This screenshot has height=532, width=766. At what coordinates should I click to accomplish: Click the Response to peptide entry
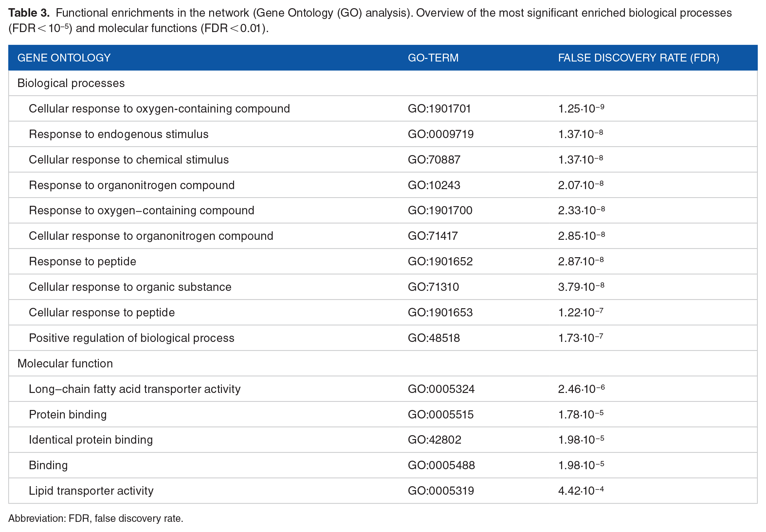coord(82,261)
